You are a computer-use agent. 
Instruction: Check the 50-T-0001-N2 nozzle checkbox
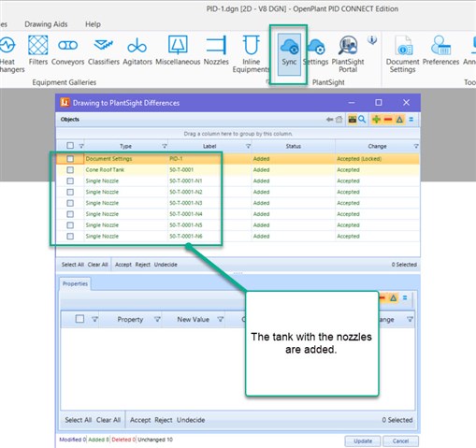tap(70, 192)
